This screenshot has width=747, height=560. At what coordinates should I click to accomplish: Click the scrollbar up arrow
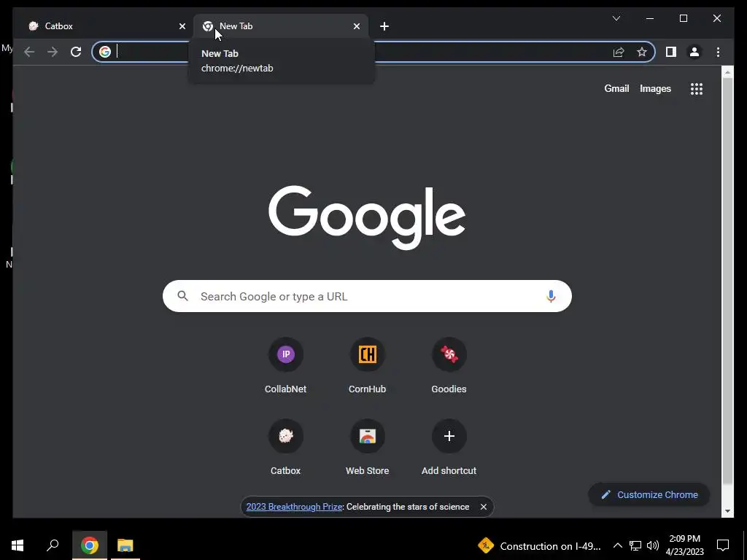pos(727,72)
